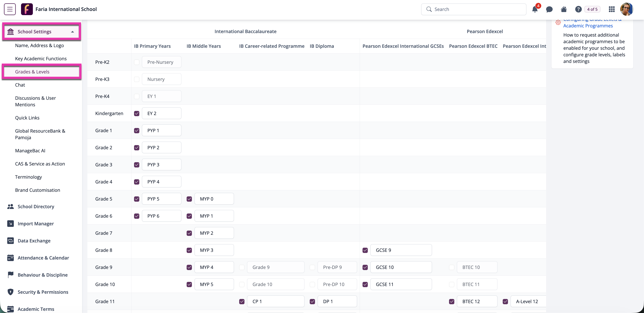Open the hamburger menu button

[x=10, y=9]
